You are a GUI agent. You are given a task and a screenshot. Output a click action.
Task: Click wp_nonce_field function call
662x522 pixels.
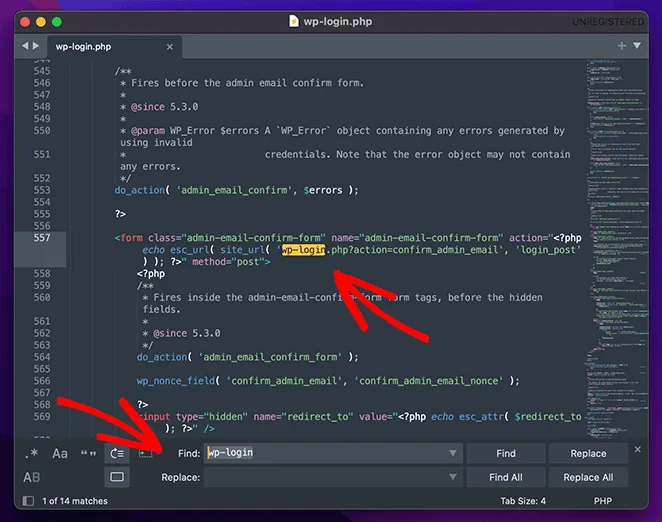(x=176, y=381)
